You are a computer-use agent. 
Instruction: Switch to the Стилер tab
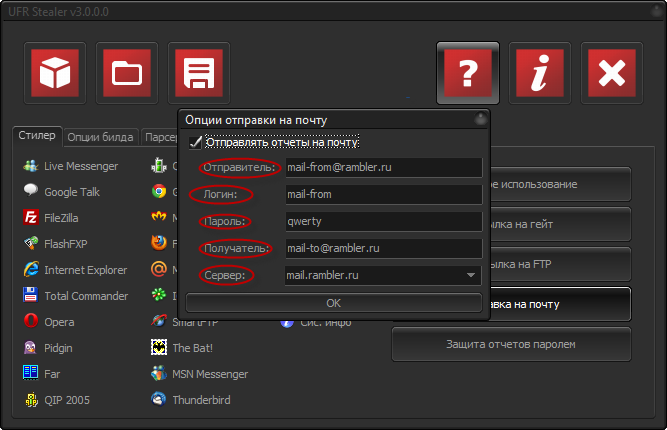coord(37,136)
